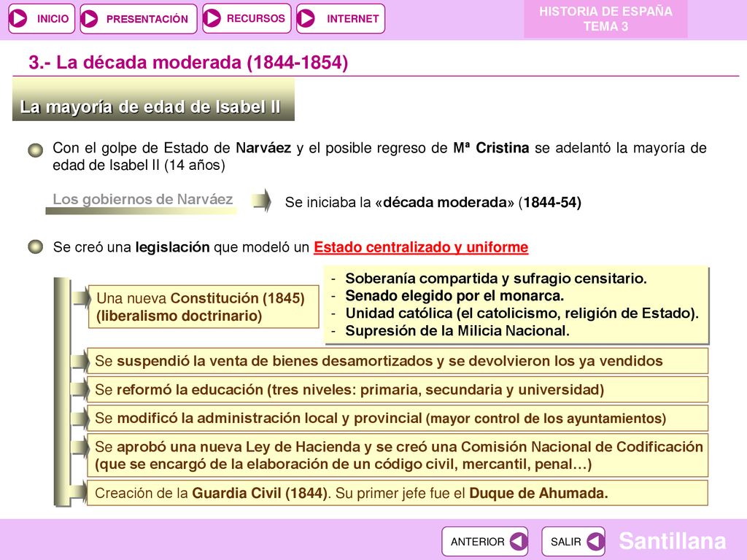Click the INICIO navigation button
The width and height of the screenshot is (747, 560).
click(x=42, y=18)
